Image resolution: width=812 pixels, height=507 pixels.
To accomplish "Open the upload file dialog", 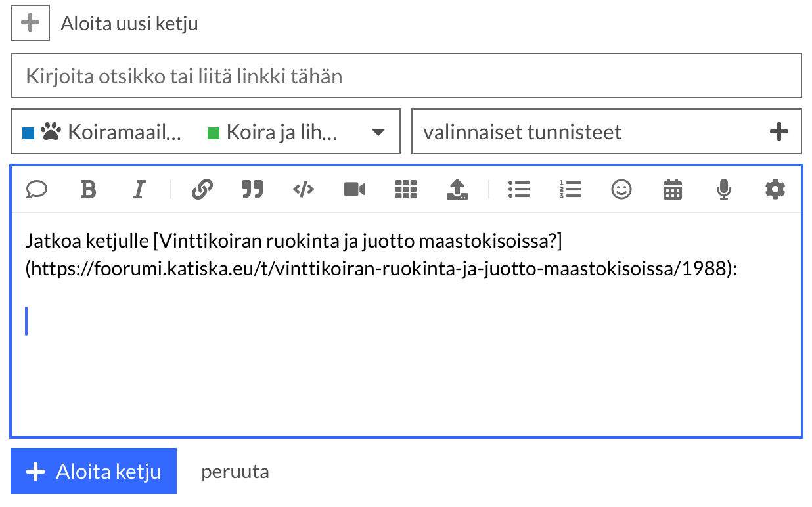I will 457,190.
